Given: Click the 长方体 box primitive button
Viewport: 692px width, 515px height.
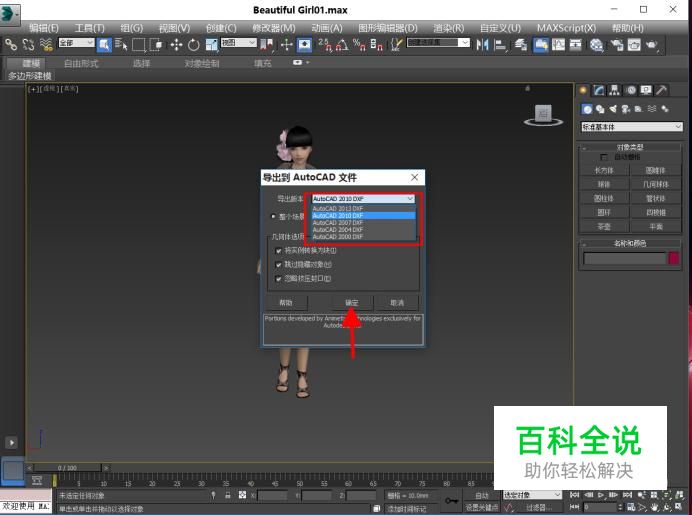Looking at the screenshot, I should pyautogui.click(x=604, y=170).
